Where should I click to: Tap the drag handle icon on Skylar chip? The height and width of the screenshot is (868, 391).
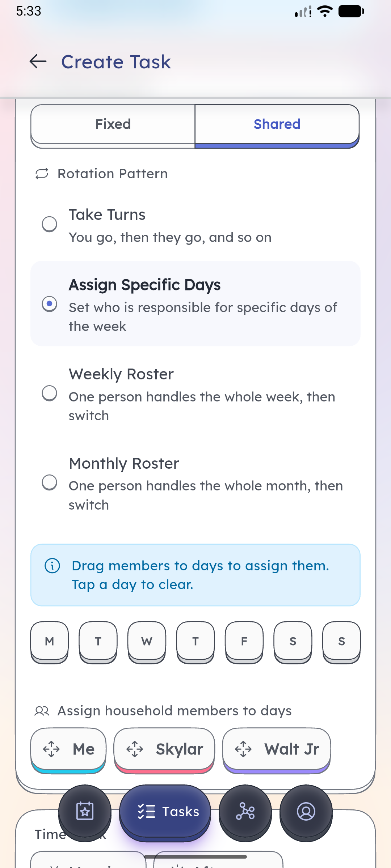click(x=135, y=749)
